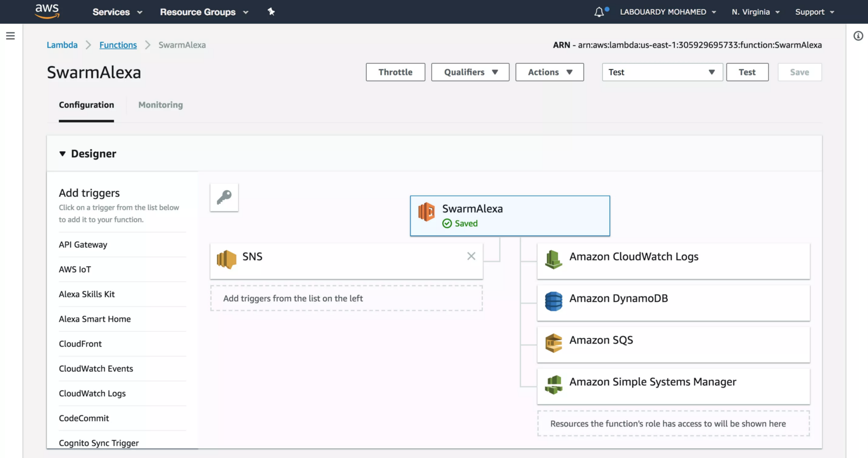Open the notifications bell icon

[x=599, y=12]
